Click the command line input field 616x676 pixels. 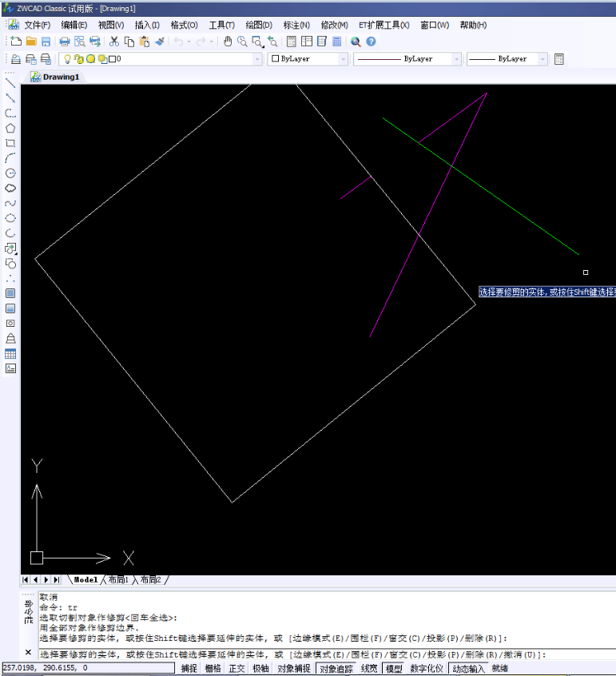point(320,654)
